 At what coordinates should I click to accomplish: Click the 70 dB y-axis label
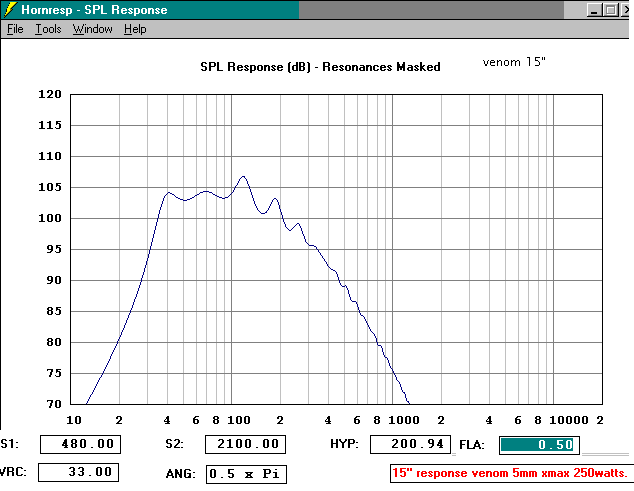pyautogui.click(x=54, y=404)
